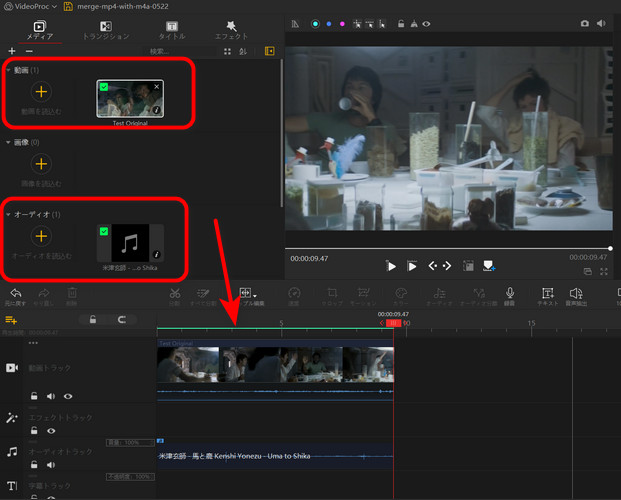Enter fullscreen preview mode
The height and width of the screenshot is (500, 621).
click(604, 271)
